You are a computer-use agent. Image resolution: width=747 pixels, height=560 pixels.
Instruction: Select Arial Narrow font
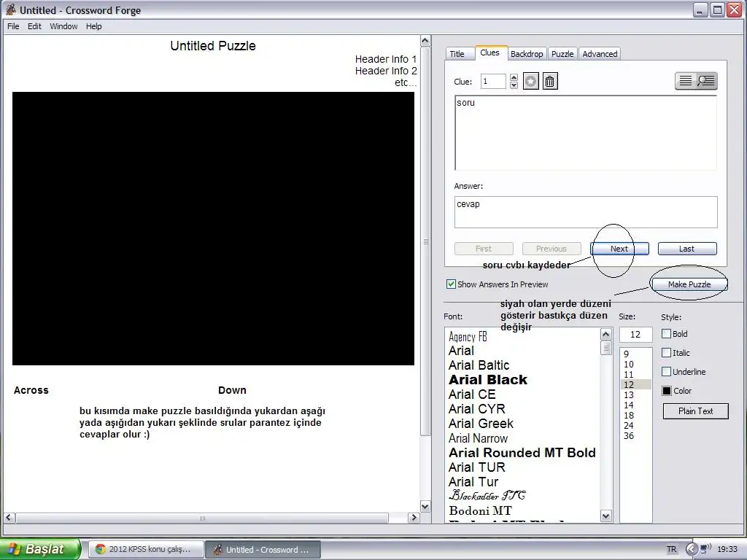tap(479, 438)
